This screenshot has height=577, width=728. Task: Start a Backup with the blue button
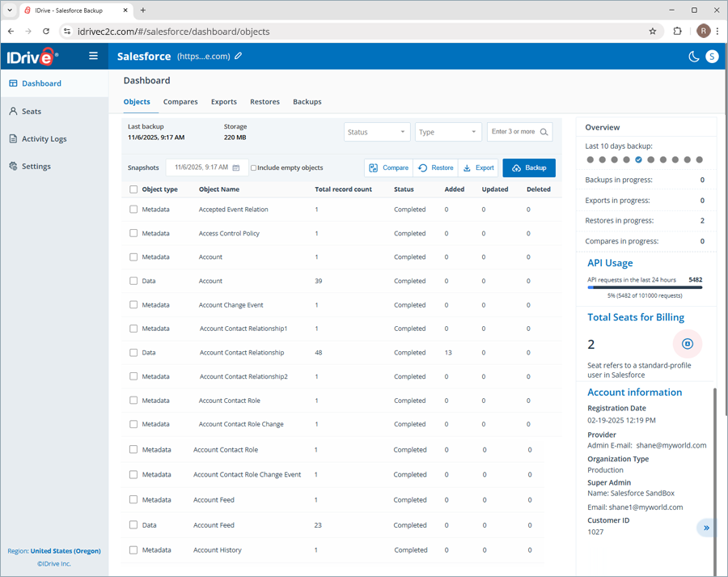[x=529, y=168]
